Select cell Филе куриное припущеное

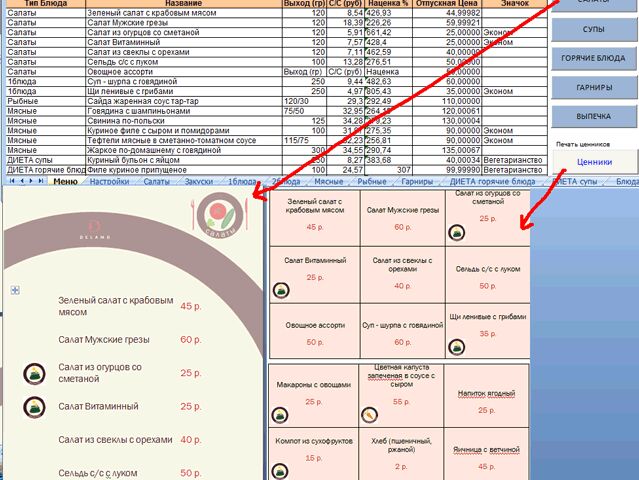tap(184, 170)
